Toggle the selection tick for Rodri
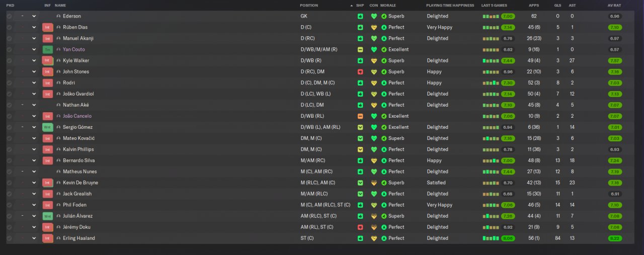644x255 pixels. (9, 83)
